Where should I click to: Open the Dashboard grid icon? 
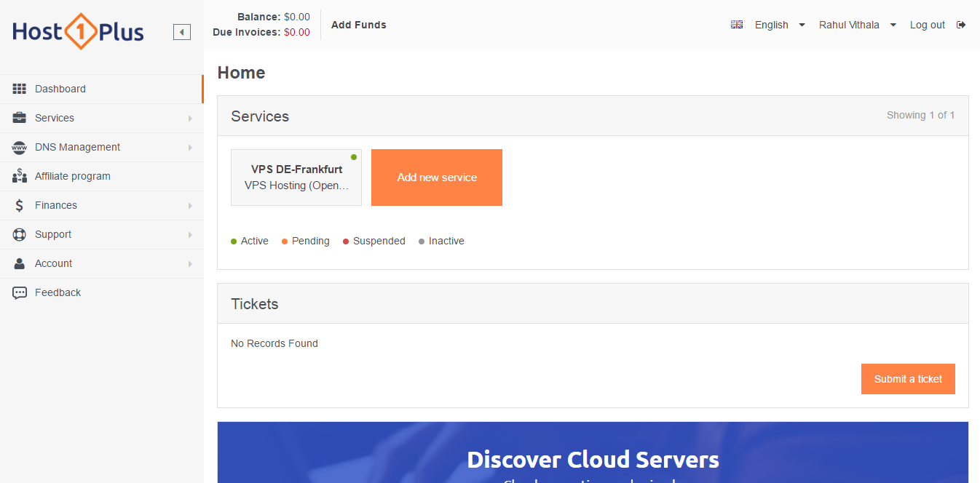[19, 88]
